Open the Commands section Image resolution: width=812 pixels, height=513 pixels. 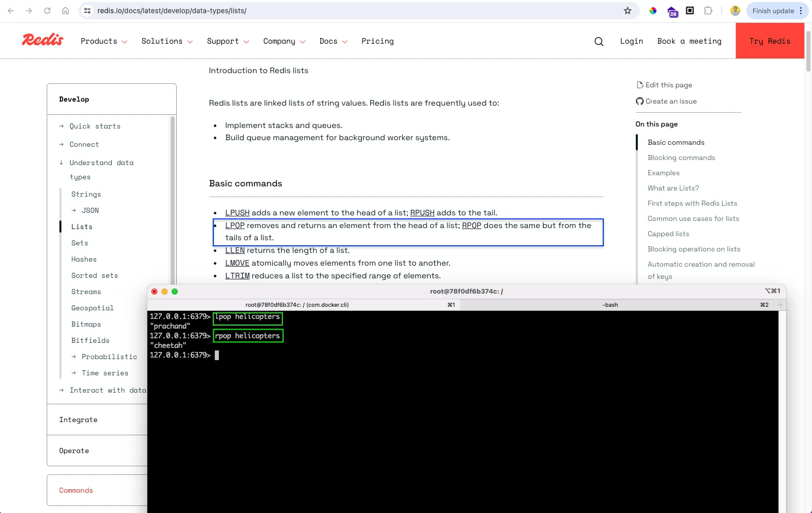pos(76,490)
